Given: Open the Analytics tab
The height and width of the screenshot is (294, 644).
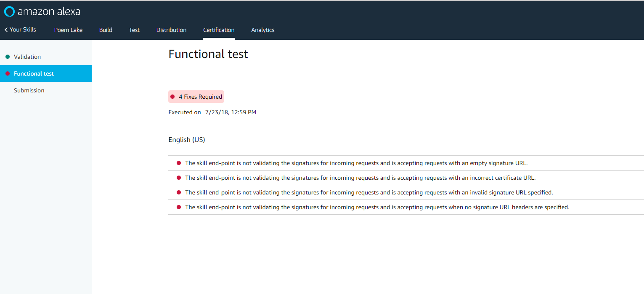Looking at the screenshot, I should [263, 30].
